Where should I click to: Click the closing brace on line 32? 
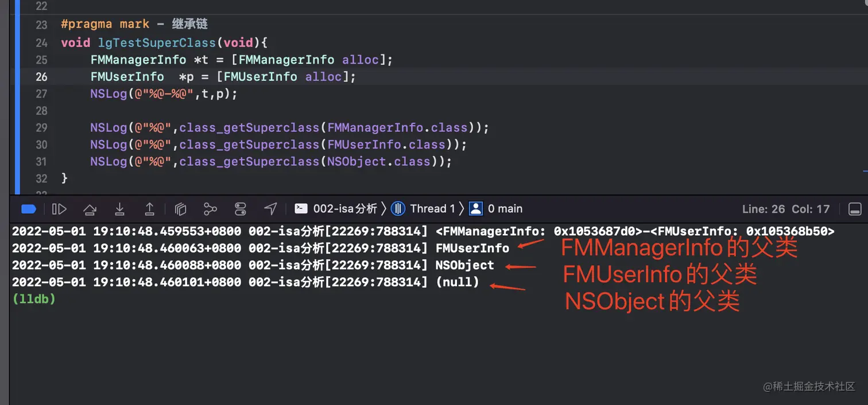pos(64,178)
